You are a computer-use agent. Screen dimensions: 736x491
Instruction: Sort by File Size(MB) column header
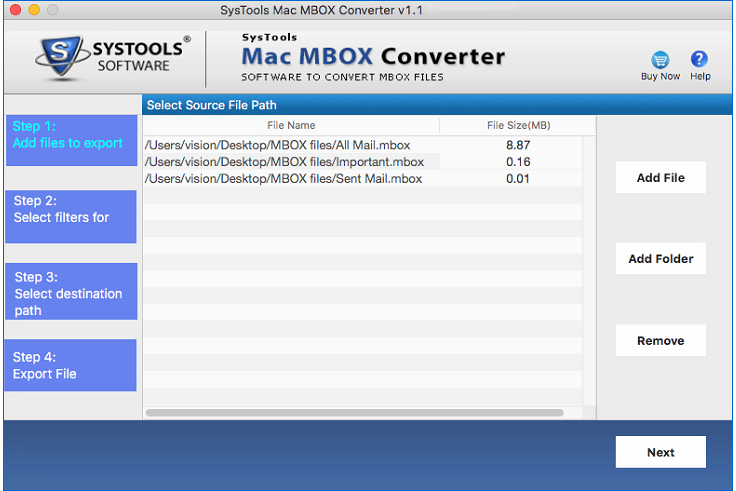(518, 126)
